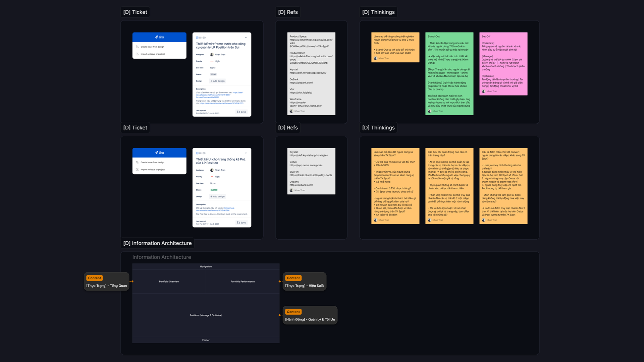This screenshot has width=644, height=362.
Task: Select the Portfolio Overview section
Action: (x=169, y=282)
